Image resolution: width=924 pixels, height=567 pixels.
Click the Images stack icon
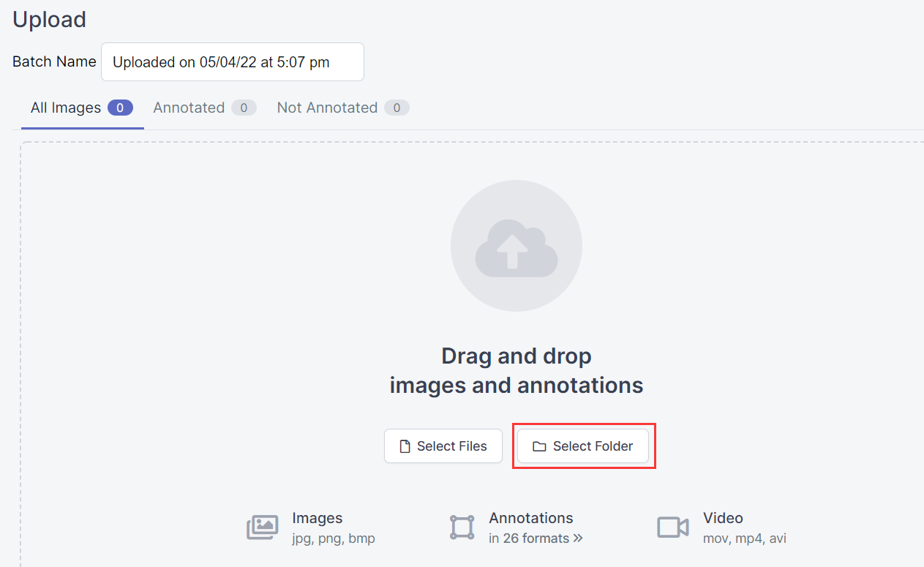(263, 527)
